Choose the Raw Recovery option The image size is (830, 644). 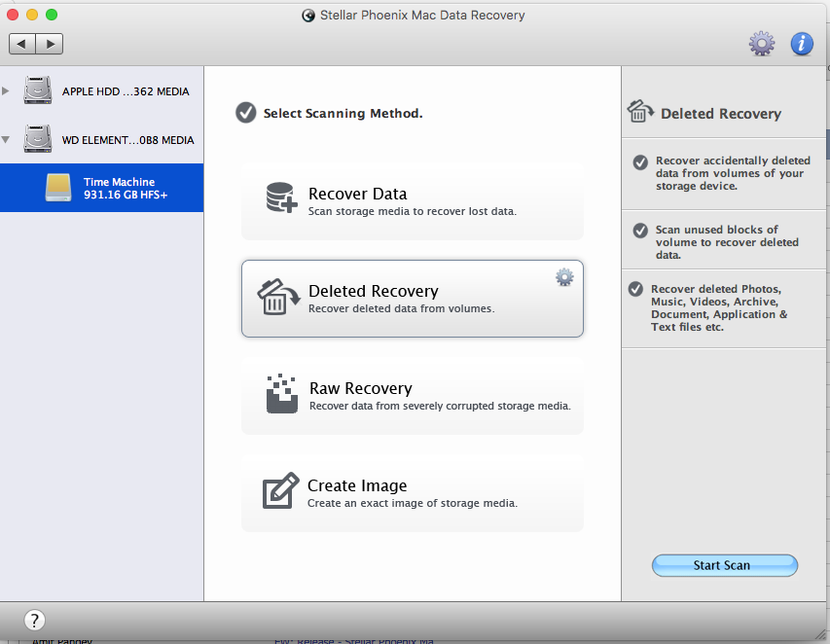[x=413, y=396]
